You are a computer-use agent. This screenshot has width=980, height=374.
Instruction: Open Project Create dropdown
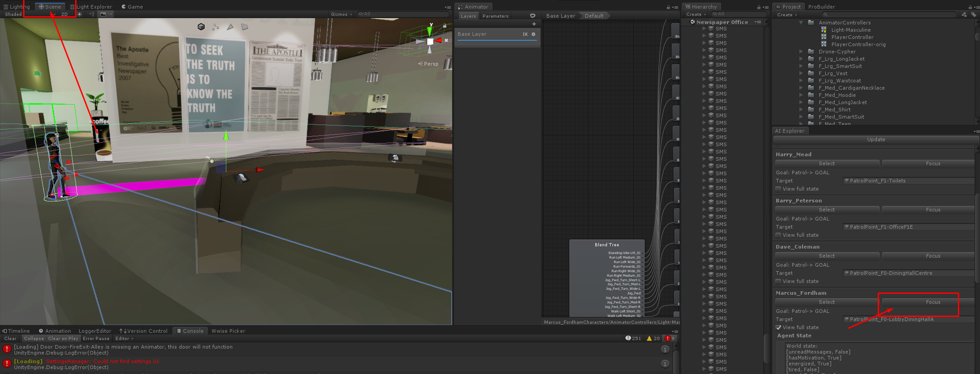(787, 14)
